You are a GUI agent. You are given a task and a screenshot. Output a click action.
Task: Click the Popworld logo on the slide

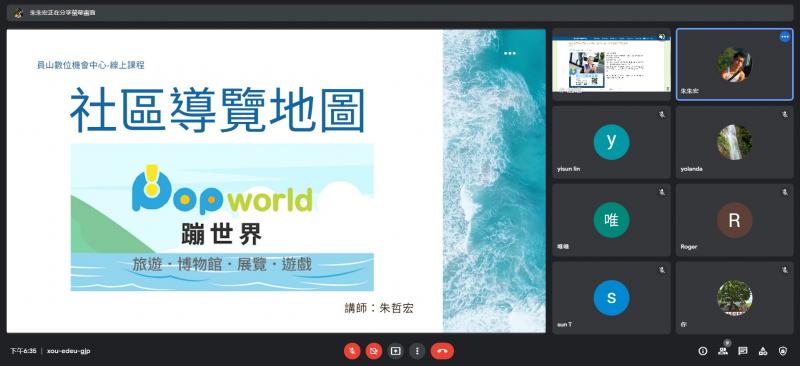tap(222, 190)
